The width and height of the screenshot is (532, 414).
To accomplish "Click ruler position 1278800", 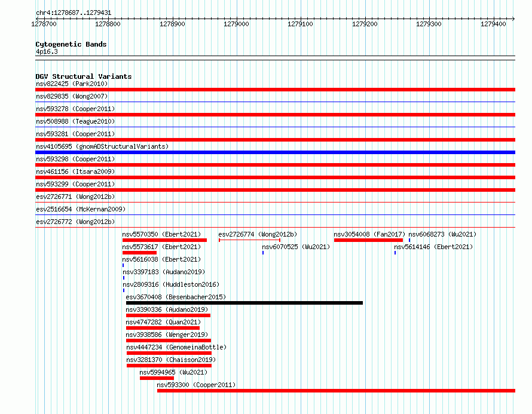I will tap(108, 24).
